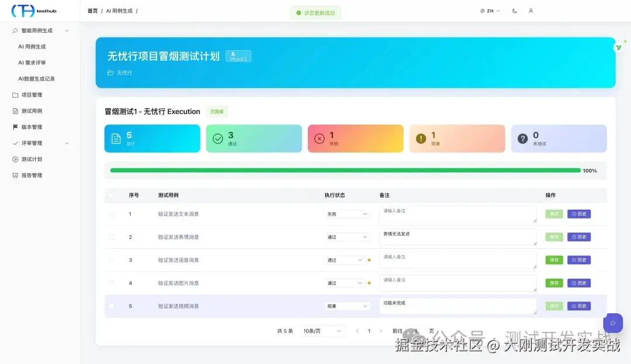Image resolution: width=631 pixels, height=364 pixels.
Task: Click the green Y floating icon
Action: pyautogui.click(x=619, y=47)
